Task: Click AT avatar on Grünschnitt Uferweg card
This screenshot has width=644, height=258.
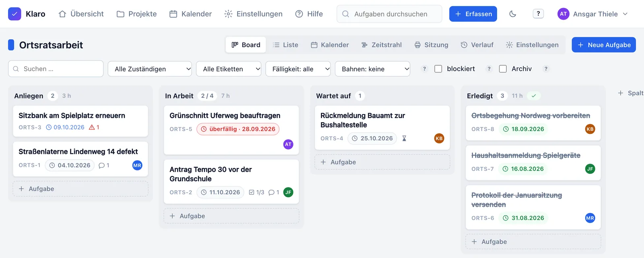Action: (288, 144)
